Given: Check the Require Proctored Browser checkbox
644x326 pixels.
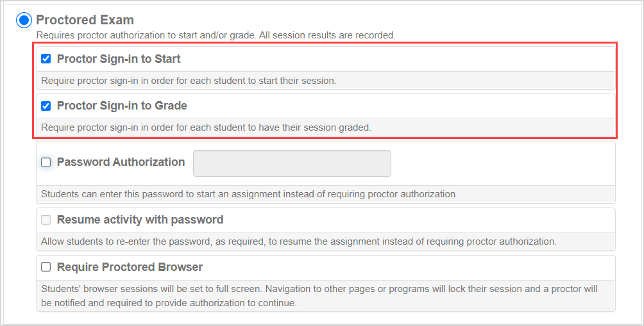Looking at the screenshot, I should pos(46,267).
